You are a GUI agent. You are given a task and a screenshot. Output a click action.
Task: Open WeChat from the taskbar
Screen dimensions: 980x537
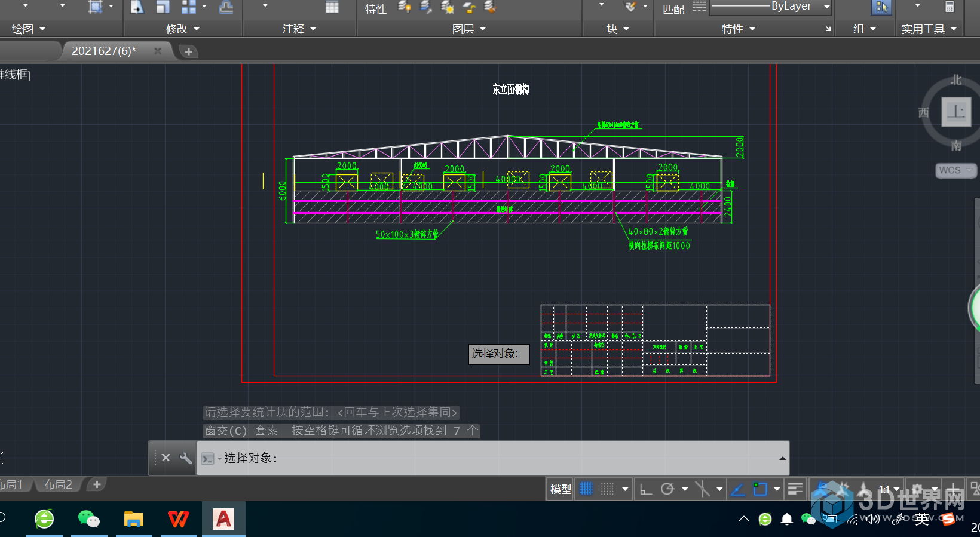[x=89, y=519]
